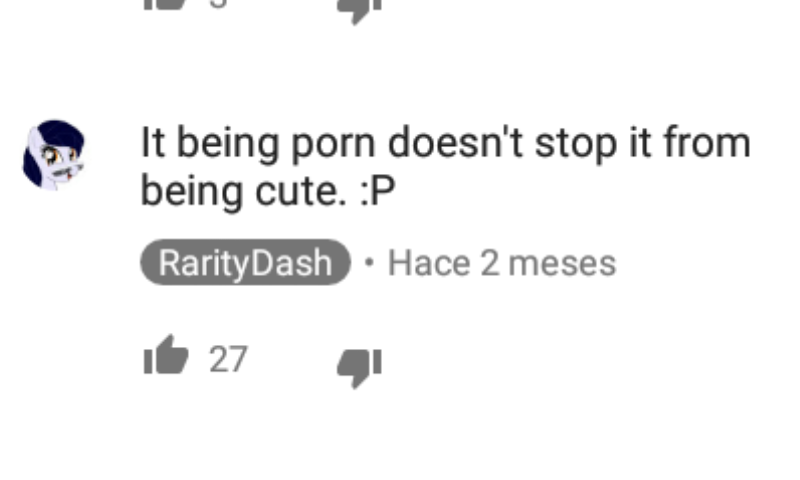Click the word 'Hace' in the timestamp
The width and height of the screenshot is (800, 480).
click(x=429, y=263)
